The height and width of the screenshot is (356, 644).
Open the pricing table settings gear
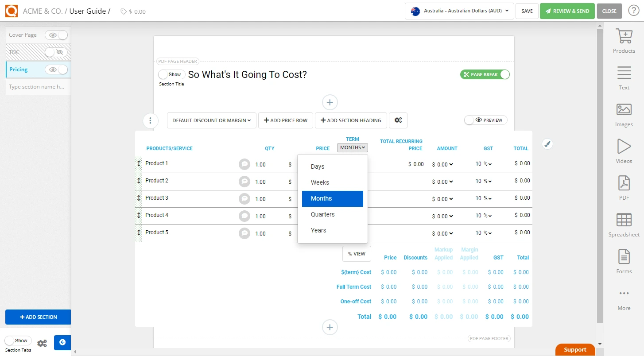click(x=398, y=120)
